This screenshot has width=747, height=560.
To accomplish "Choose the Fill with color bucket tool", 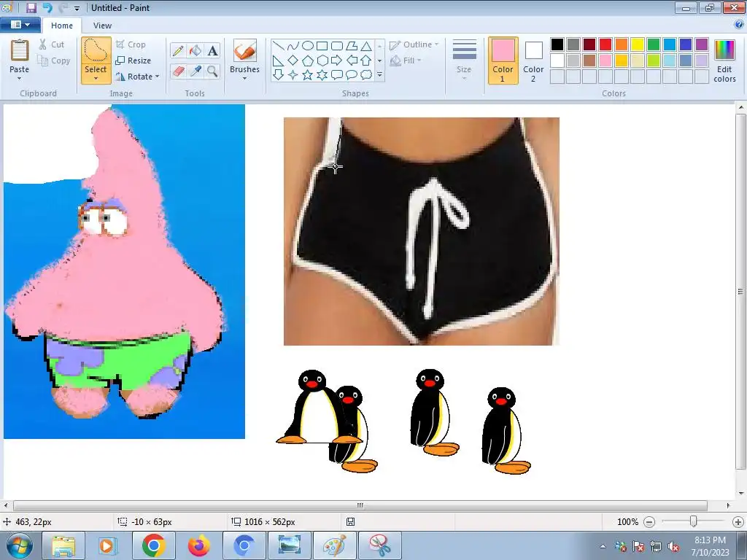I will [196, 50].
